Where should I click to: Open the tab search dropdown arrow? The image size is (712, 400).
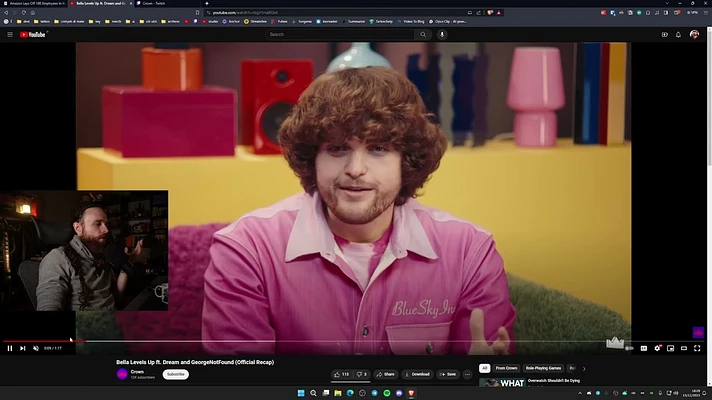(x=667, y=3)
